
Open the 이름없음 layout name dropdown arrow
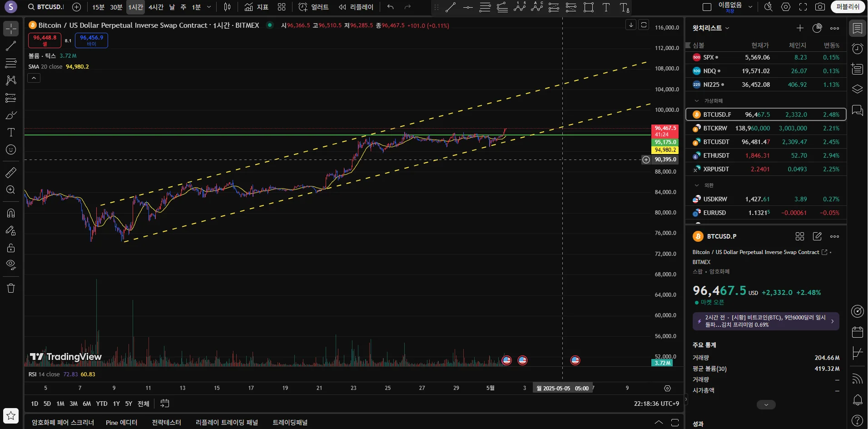[x=750, y=7]
